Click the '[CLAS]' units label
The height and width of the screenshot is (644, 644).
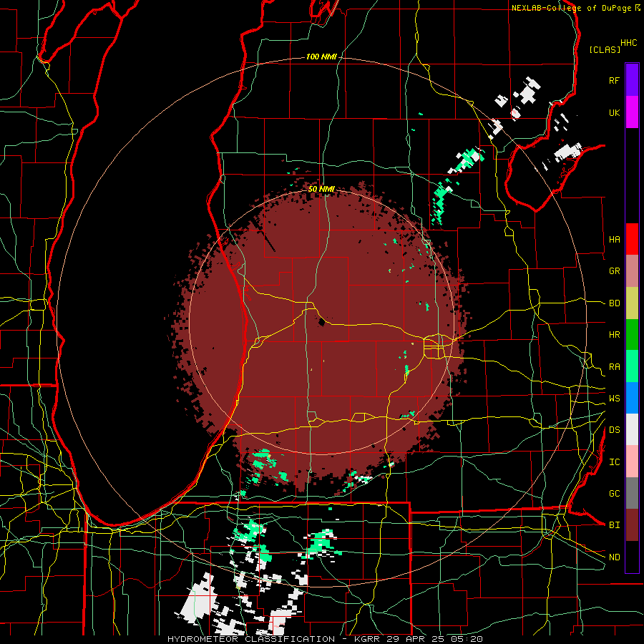(x=605, y=49)
